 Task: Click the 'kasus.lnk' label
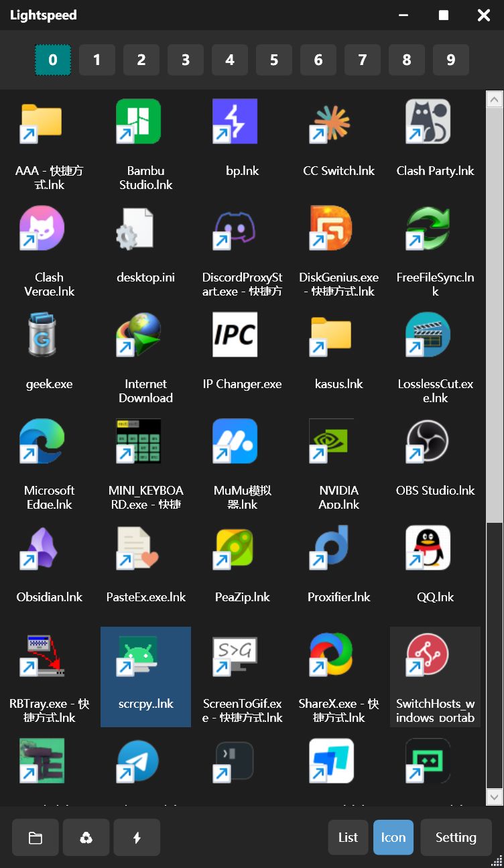[x=339, y=384]
